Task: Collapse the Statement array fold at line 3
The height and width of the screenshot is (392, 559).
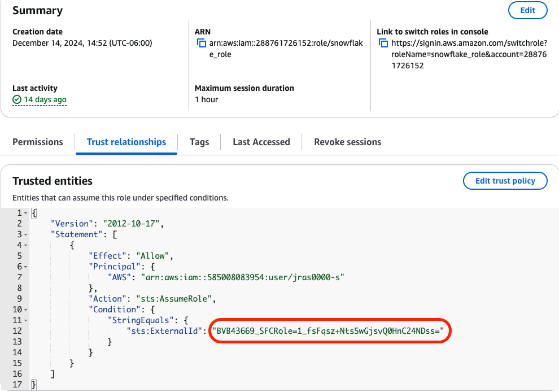Action: tap(25, 235)
